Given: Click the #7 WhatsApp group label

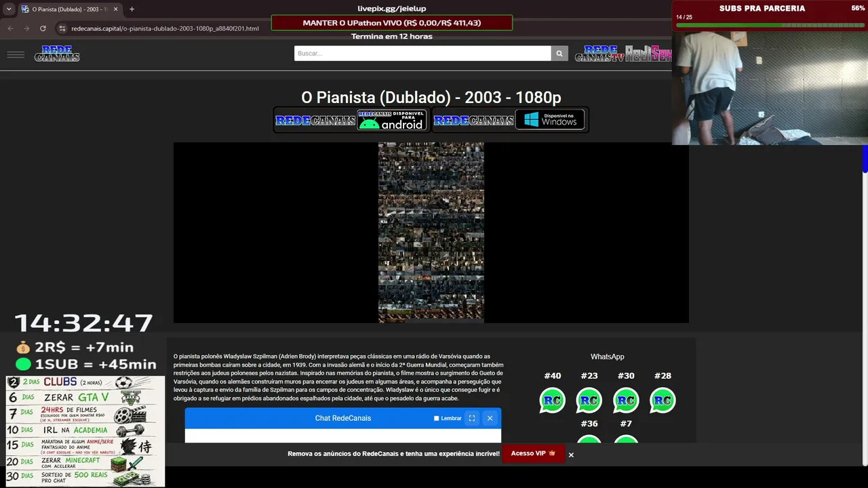Looking at the screenshot, I should [x=626, y=424].
